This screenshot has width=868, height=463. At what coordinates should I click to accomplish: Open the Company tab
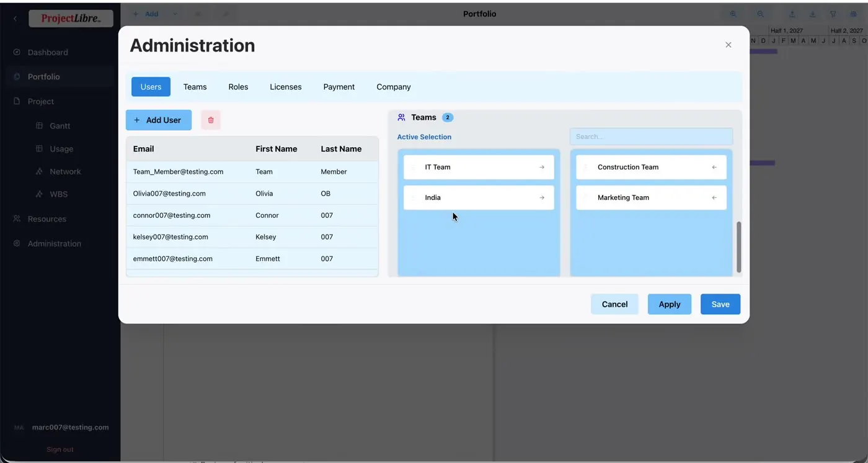tap(394, 87)
